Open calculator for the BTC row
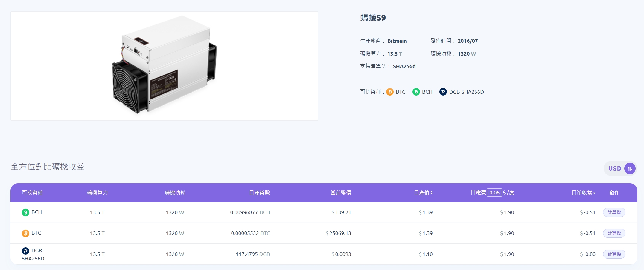Viewport: 644px width, 270px height. tap(614, 233)
